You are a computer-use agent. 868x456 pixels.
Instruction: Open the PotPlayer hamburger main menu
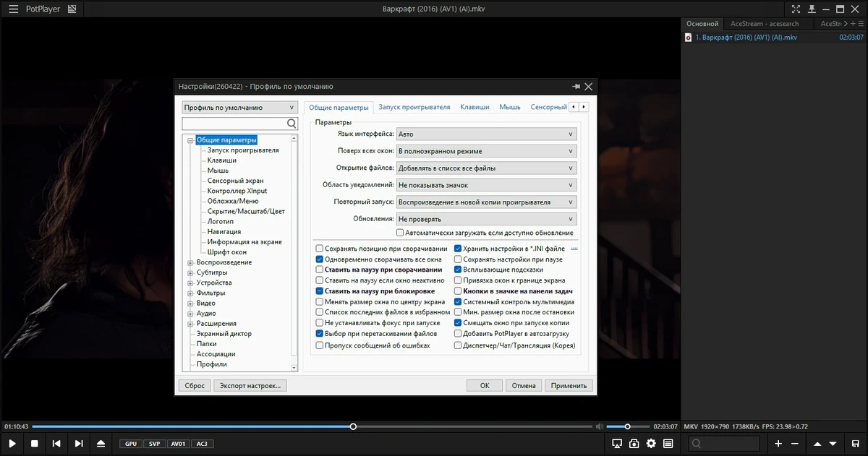tap(13, 9)
